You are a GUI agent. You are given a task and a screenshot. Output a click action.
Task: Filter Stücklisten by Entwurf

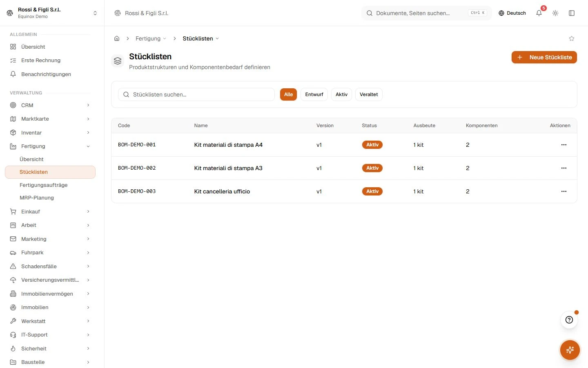(314, 94)
